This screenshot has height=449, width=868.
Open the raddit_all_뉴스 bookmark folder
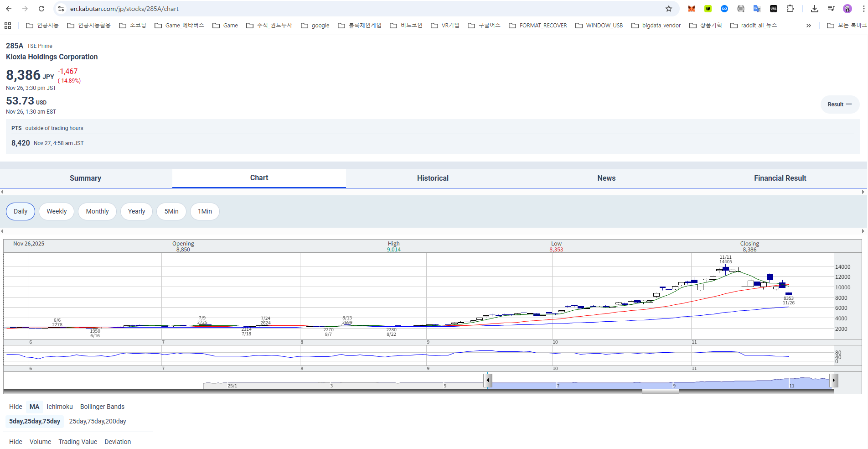coord(754,26)
